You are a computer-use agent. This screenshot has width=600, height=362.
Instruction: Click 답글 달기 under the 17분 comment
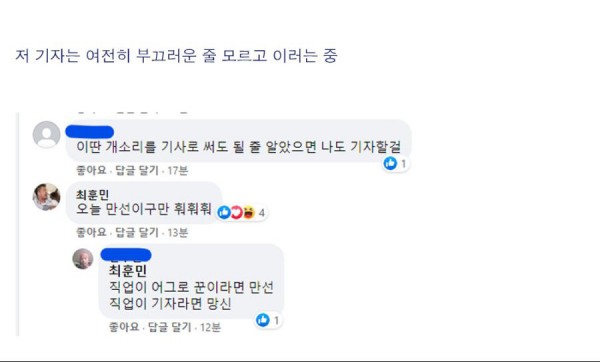(137, 170)
